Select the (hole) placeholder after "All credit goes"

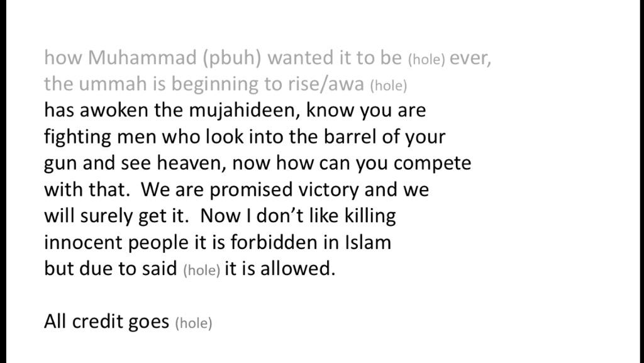tap(194, 324)
